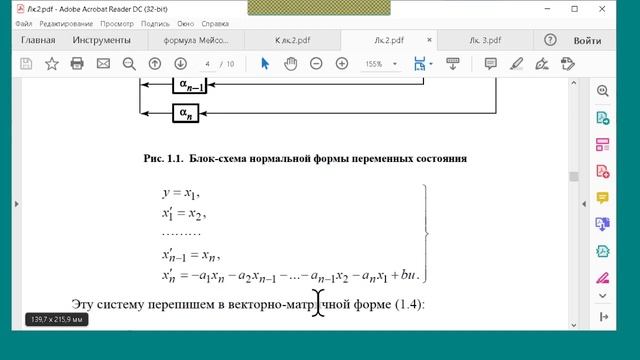The height and width of the screenshot is (360, 640).
Task: Send the file by email using the envelope icon
Action: pos(103,64)
